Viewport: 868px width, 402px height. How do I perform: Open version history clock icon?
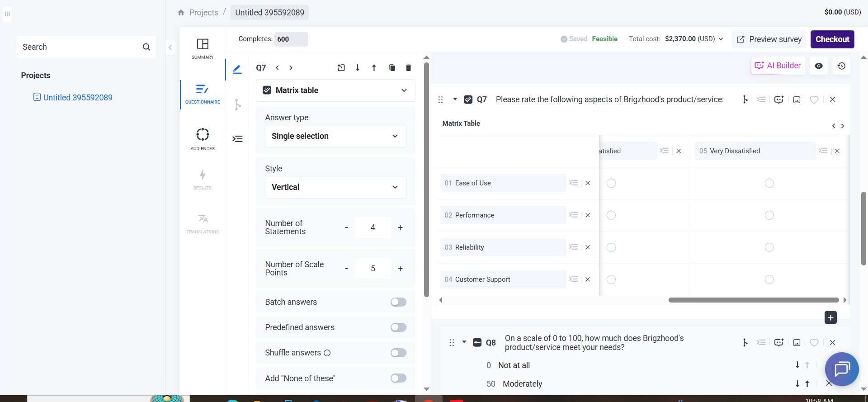point(841,66)
